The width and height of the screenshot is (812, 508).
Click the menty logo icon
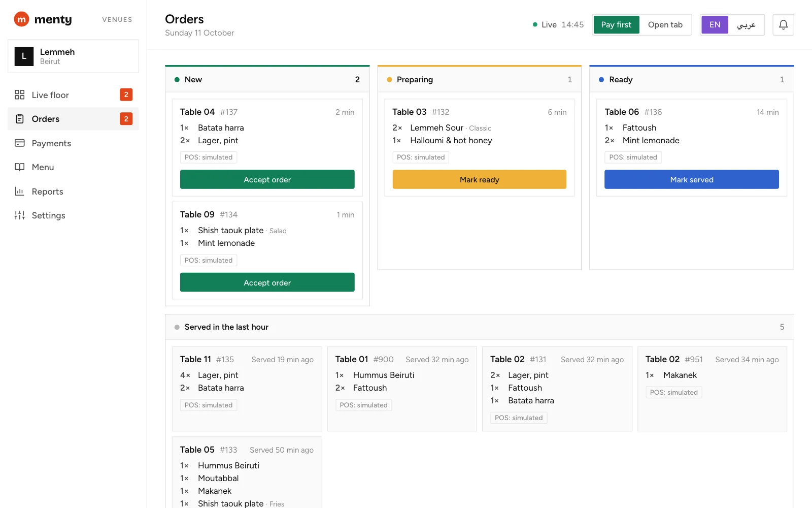click(x=21, y=19)
